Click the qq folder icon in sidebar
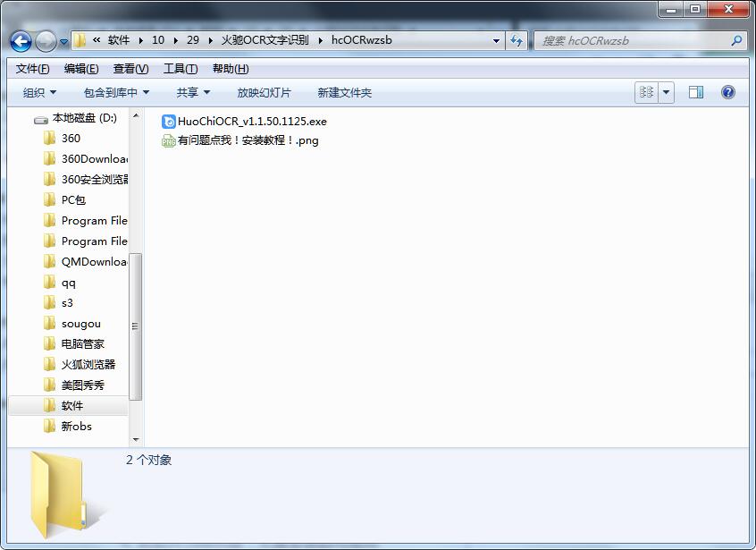Screen dimensions: 756x550 [50, 283]
